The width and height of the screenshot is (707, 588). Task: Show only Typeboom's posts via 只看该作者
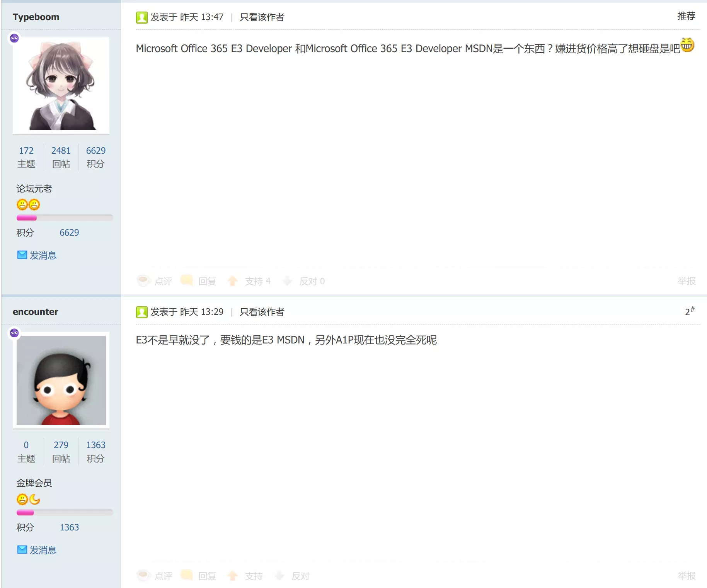tap(262, 17)
